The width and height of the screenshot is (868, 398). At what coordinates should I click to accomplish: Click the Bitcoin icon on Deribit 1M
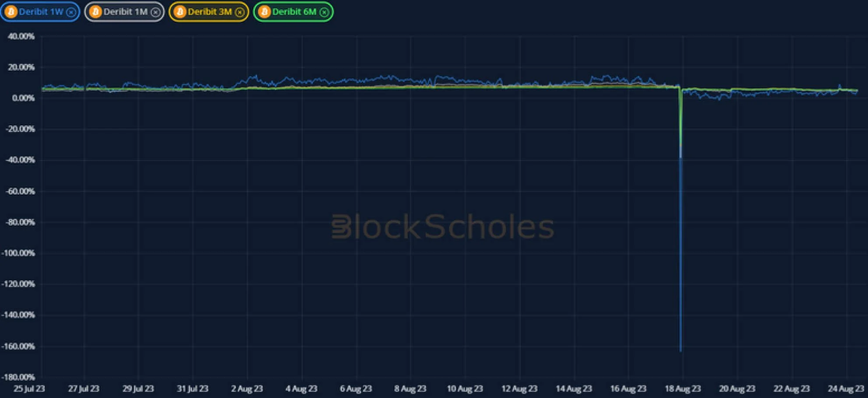tap(95, 12)
